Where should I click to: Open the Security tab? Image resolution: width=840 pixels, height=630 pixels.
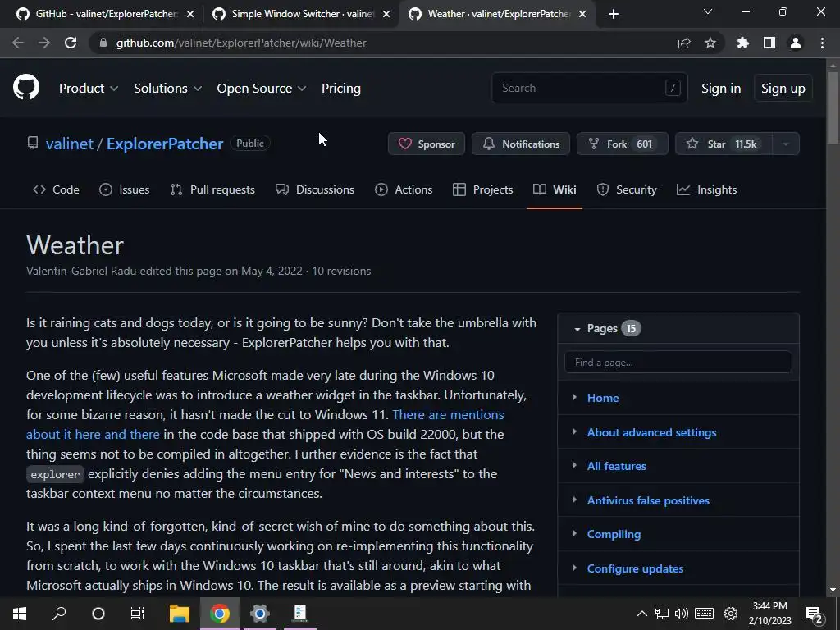point(626,189)
